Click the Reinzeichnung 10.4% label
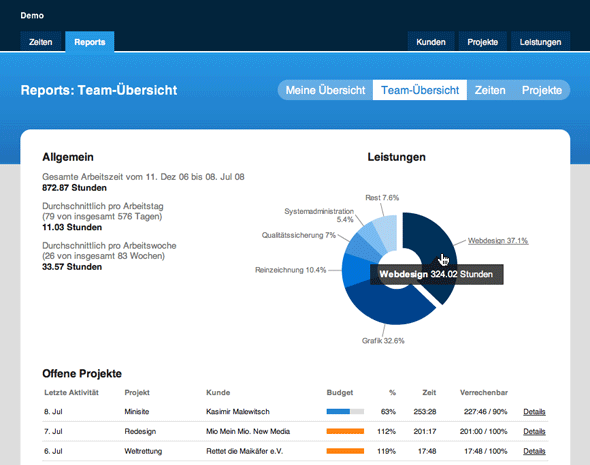This screenshot has width=590, height=465. [x=290, y=270]
